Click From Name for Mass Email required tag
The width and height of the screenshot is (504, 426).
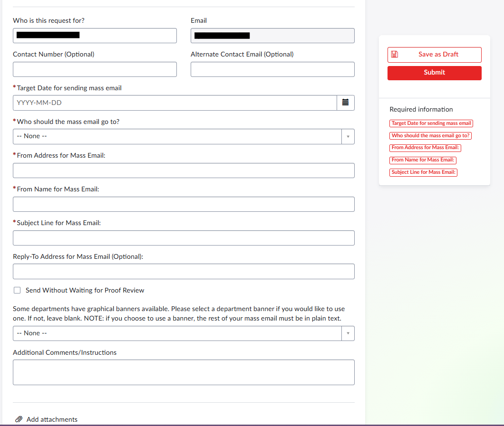click(423, 160)
